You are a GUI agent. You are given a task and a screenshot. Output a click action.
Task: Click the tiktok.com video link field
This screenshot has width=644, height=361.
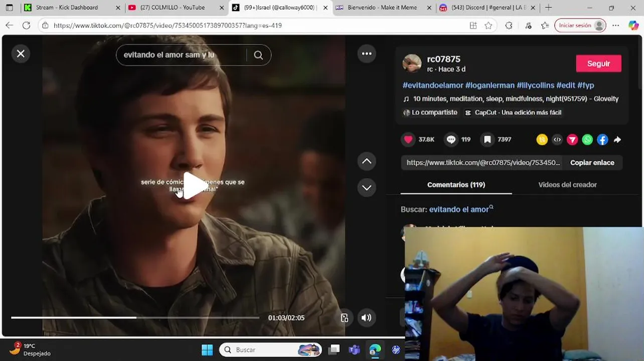pyautogui.click(x=483, y=162)
